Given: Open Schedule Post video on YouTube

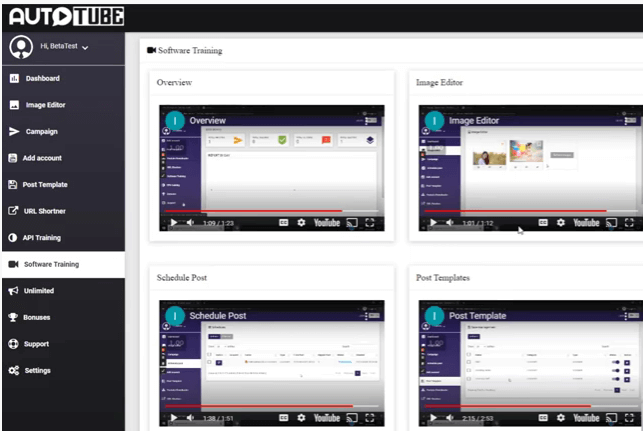Looking at the screenshot, I should (x=327, y=418).
